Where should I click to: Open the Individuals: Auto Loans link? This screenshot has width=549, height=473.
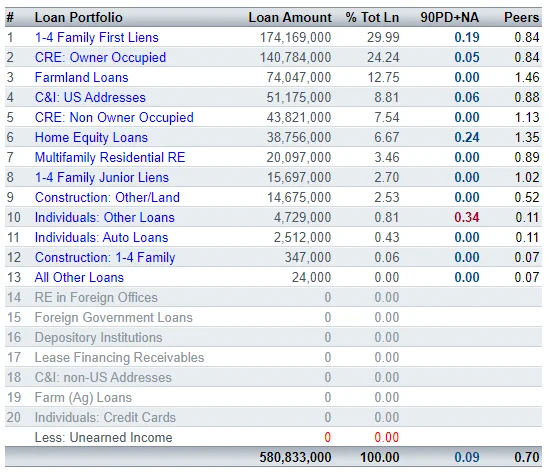(x=102, y=237)
